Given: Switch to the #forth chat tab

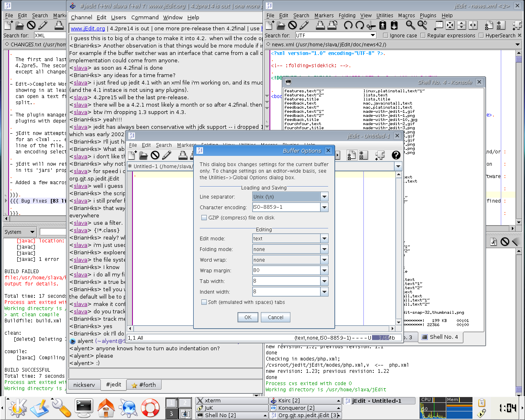Looking at the screenshot, I should coord(144,385).
